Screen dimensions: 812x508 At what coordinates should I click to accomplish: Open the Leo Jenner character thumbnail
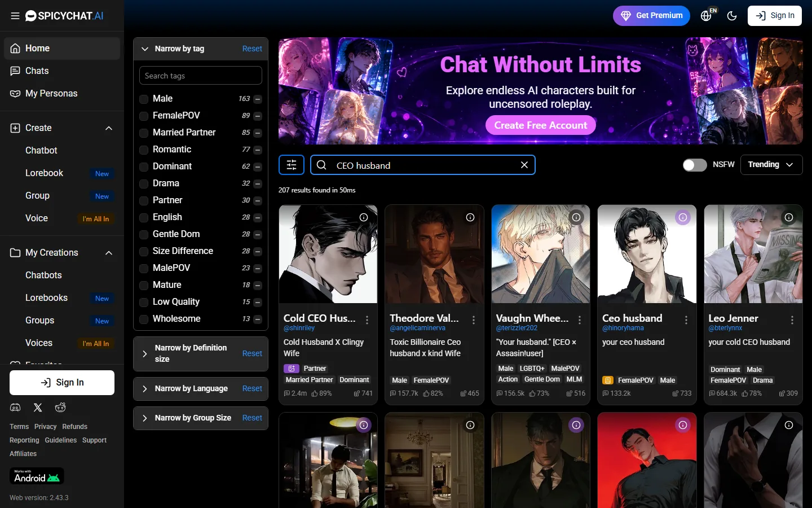(x=753, y=254)
